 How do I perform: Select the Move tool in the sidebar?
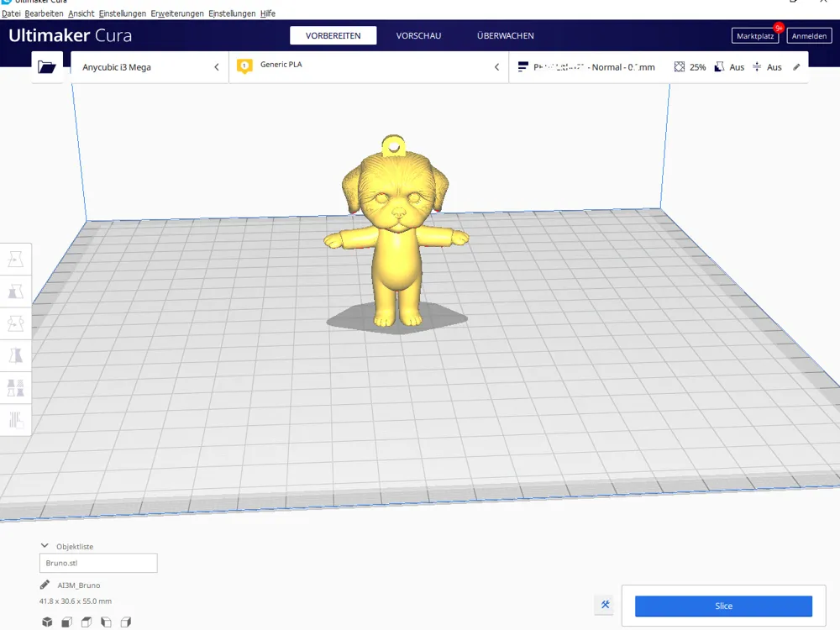click(x=15, y=259)
